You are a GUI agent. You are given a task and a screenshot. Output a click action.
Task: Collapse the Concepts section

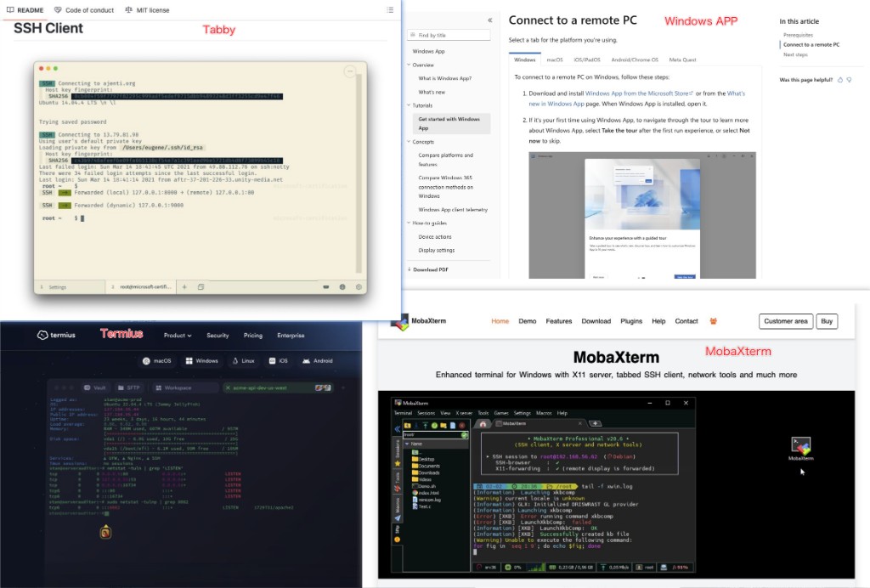point(409,142)
